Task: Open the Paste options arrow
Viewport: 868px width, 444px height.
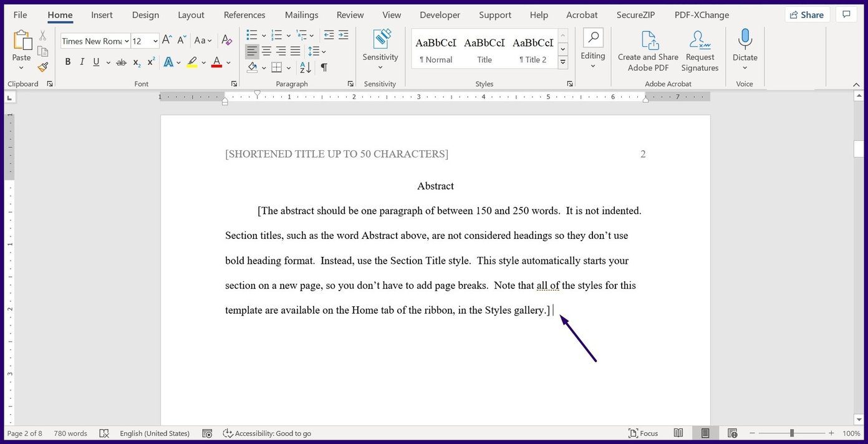Action: 21,67
